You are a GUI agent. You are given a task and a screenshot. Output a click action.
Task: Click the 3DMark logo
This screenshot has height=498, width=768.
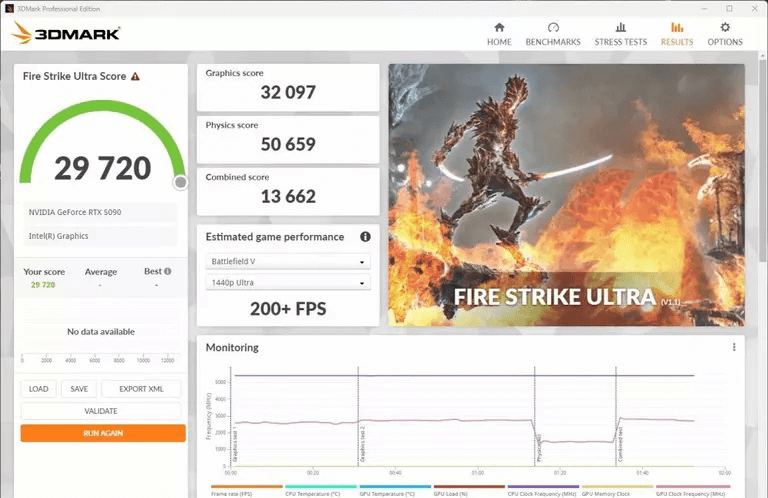[66, 33]
